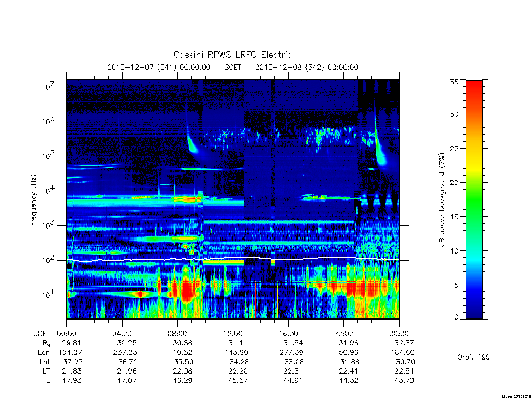Click the longitude value 184.60
The width and height of the screenshot is (532, 399).
pyautogui.click(x=403, y=353)
